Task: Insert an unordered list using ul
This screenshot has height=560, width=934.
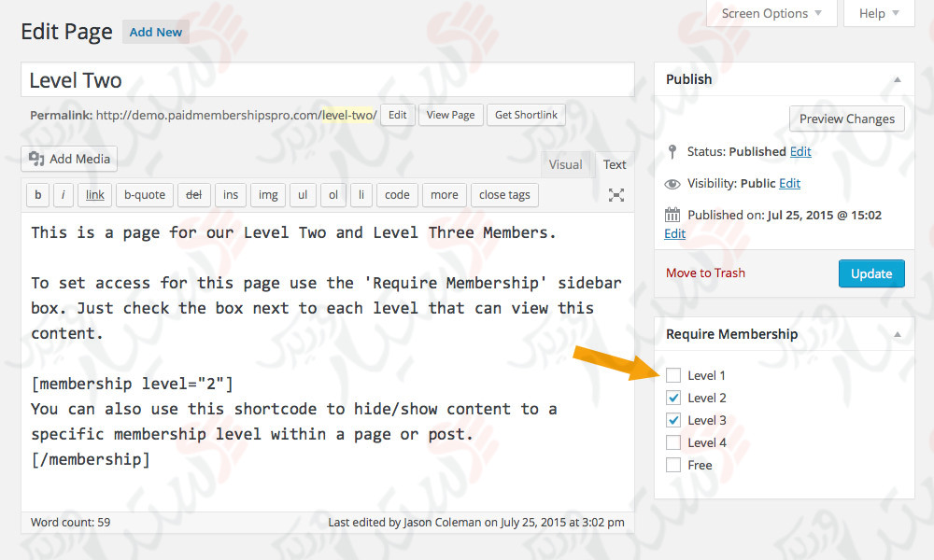Action: (x=302, y=195)
